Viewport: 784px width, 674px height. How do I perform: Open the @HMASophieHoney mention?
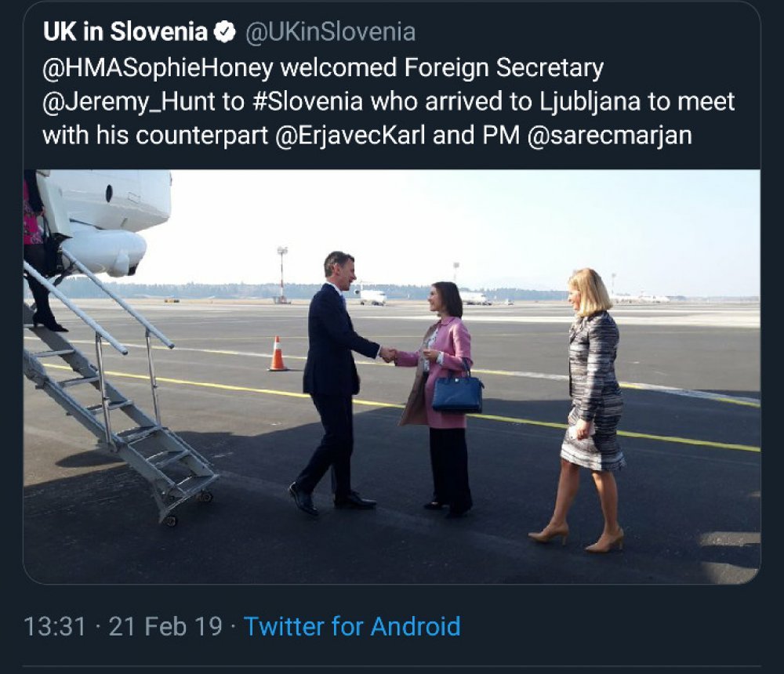point(158,68)
